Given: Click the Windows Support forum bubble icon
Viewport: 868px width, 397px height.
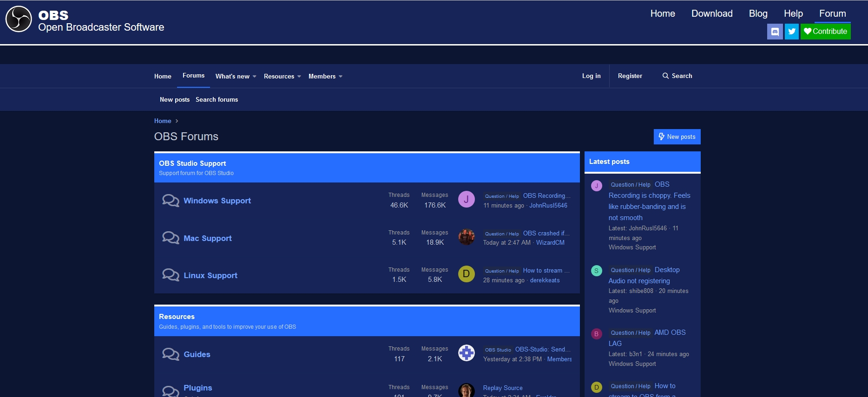Looking at the screenshot, I should coord(171,201).
